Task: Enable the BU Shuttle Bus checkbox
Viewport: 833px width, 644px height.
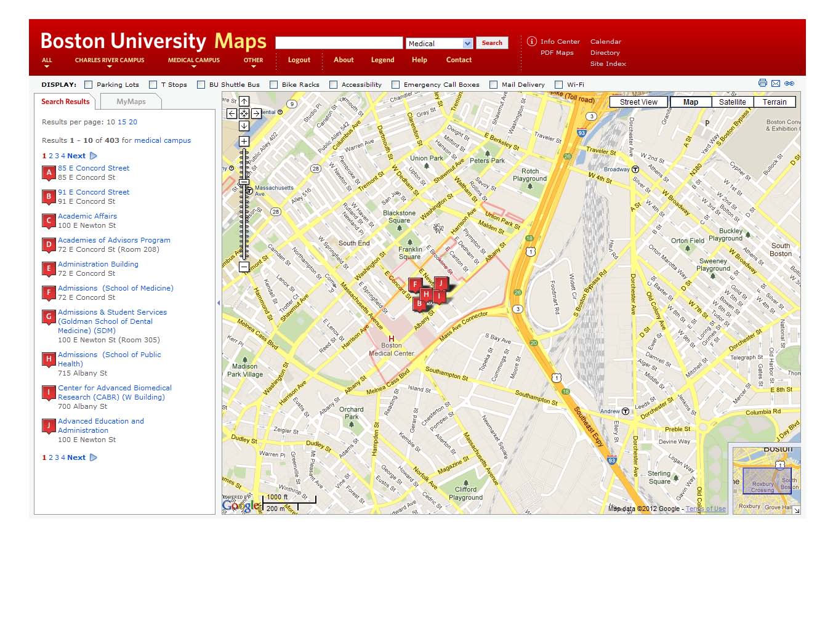Action: pos(201,85)
